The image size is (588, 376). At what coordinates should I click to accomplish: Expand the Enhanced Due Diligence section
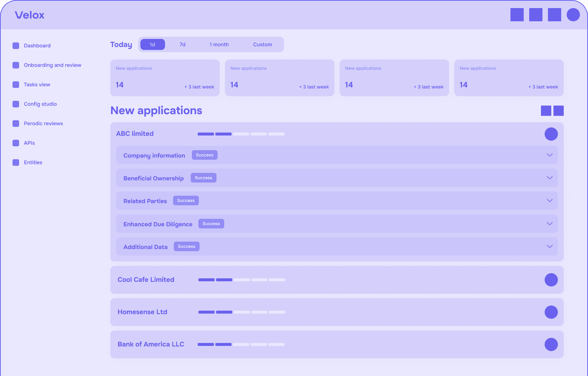tap(550, 223)
